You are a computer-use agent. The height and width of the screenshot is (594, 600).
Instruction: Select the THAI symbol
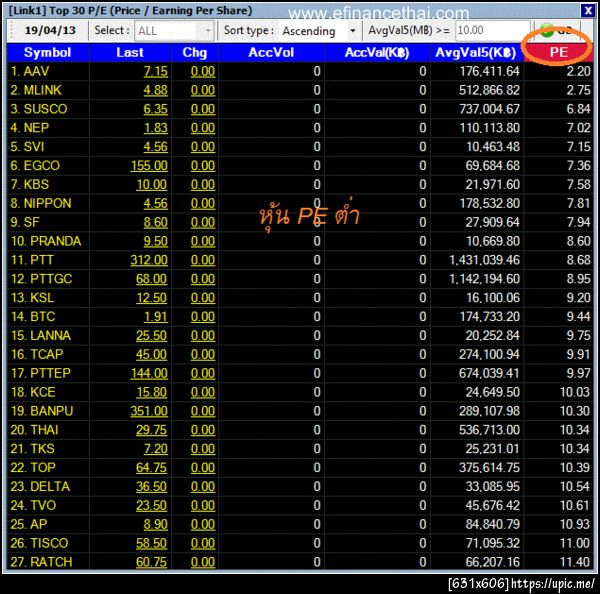(34, 430)
